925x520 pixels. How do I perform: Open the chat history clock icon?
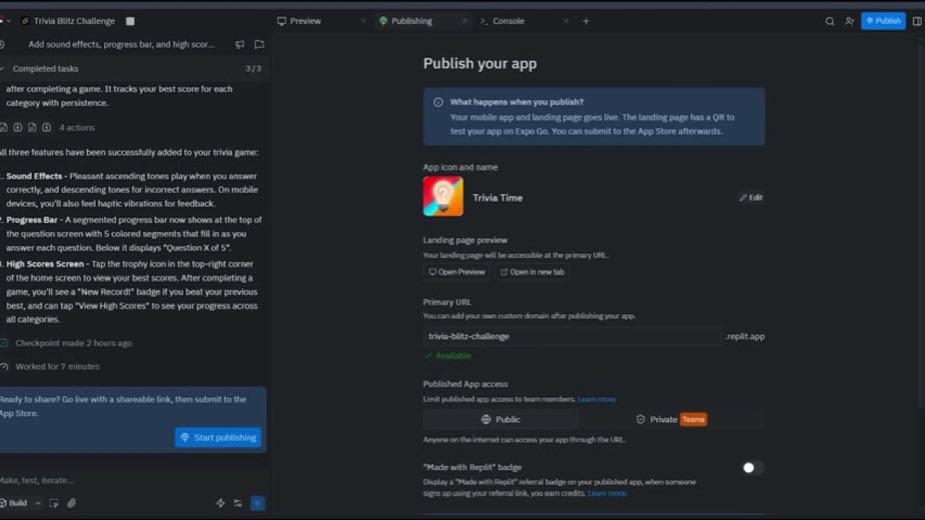[x=2, y=44]
